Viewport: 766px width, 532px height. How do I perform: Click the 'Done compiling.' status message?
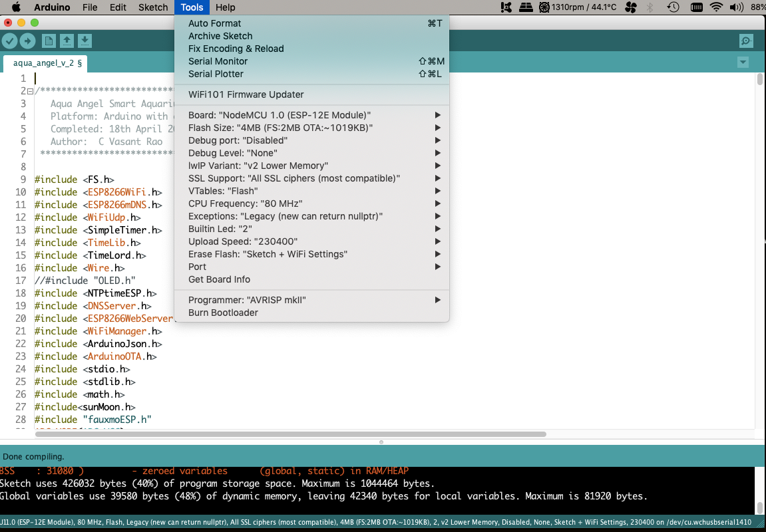[x=34, y=457]
